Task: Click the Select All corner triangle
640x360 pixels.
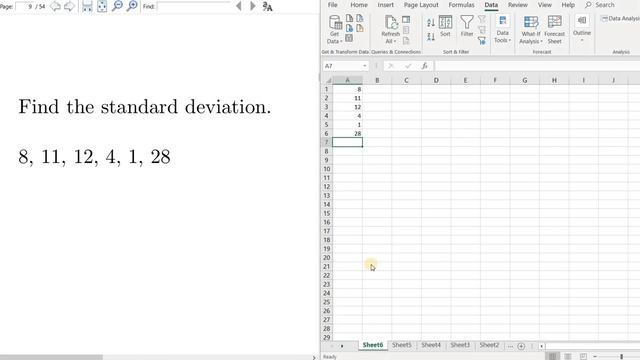Action: coord(328,80)
